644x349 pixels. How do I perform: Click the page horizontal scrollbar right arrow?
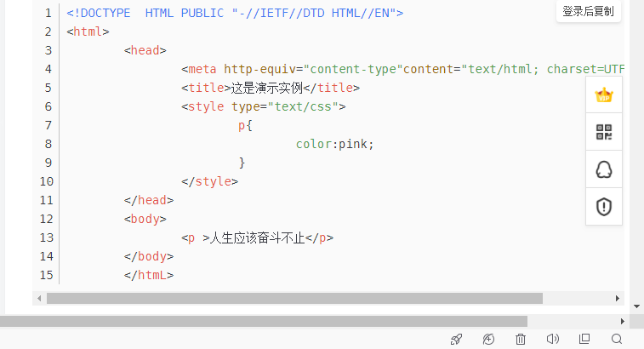[623, 321]
